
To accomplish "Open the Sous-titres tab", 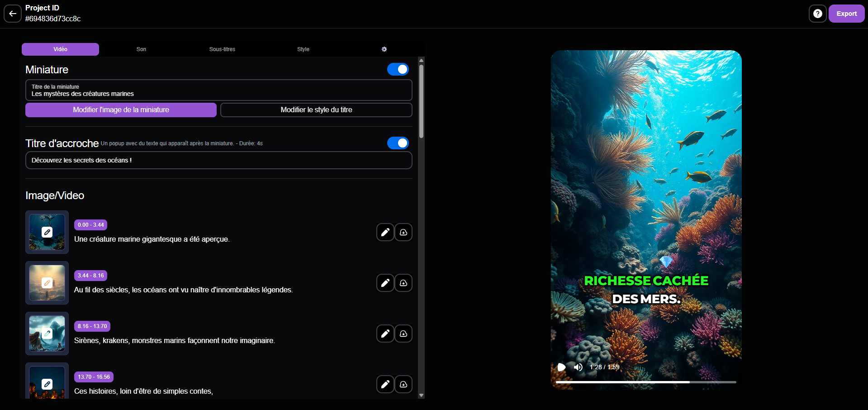I will click(222, 49).
